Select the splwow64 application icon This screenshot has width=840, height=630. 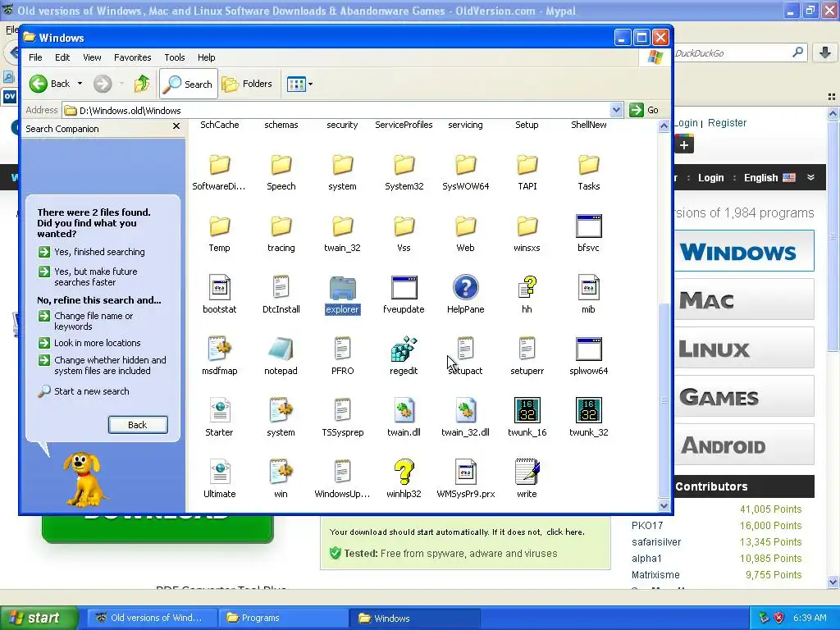point(589,349)
